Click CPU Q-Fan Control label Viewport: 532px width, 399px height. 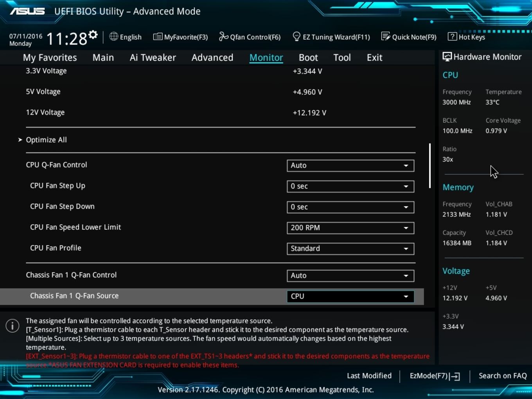point(56,165)
